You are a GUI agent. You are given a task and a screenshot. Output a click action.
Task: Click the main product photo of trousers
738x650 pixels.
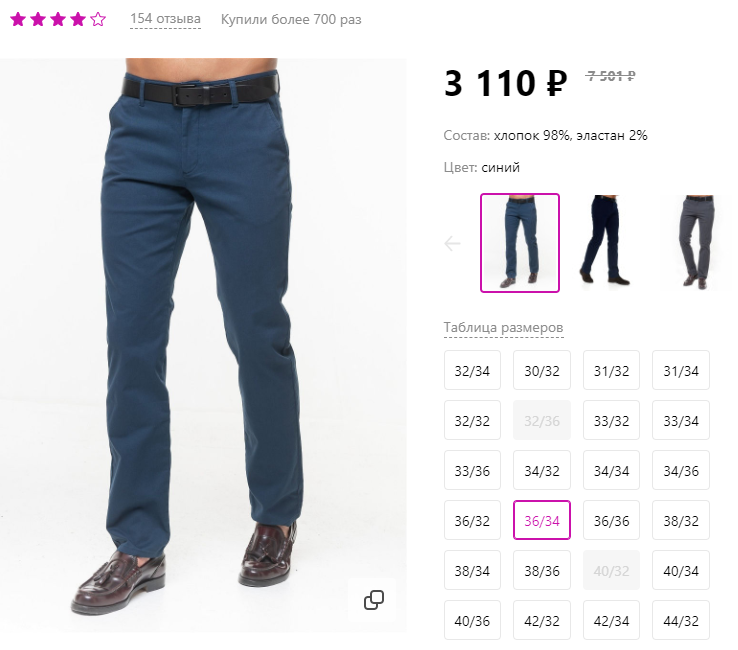tap(203, 345)
